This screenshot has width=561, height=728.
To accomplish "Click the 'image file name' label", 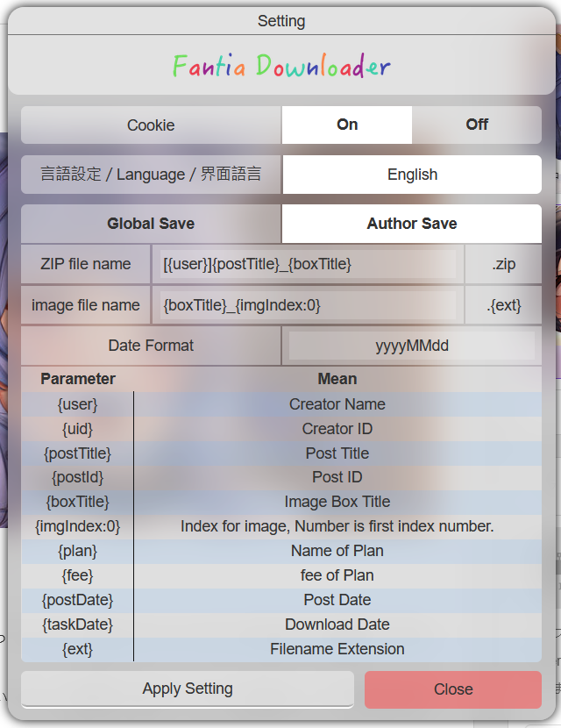I will pos(85,305).
